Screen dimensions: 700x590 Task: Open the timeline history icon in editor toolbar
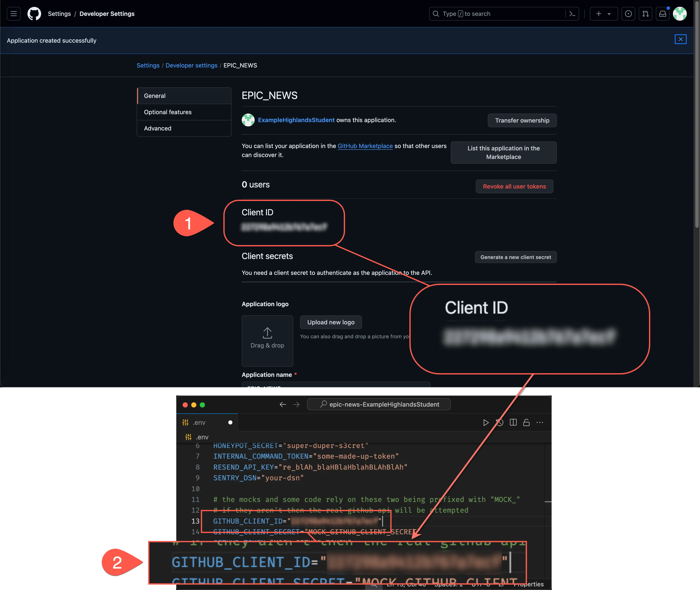(x=500, y=422)
